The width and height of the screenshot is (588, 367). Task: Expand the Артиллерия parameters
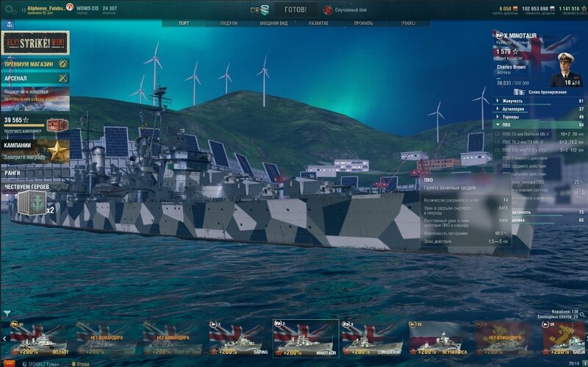[x=539, y=109]
